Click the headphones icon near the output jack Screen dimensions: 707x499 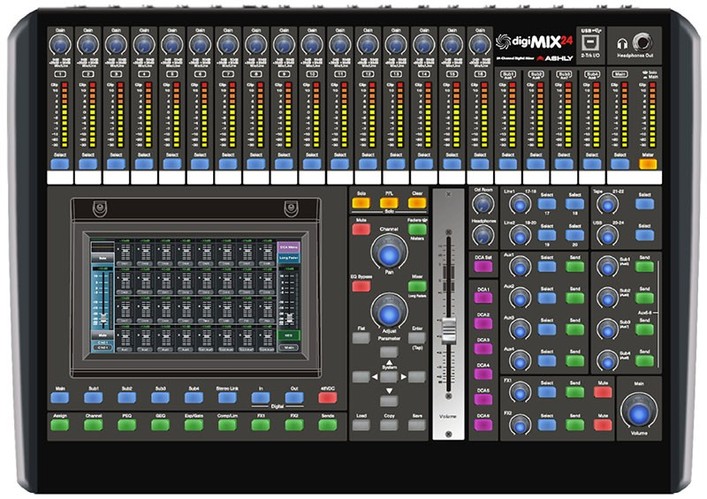click(x=622, y=44)
